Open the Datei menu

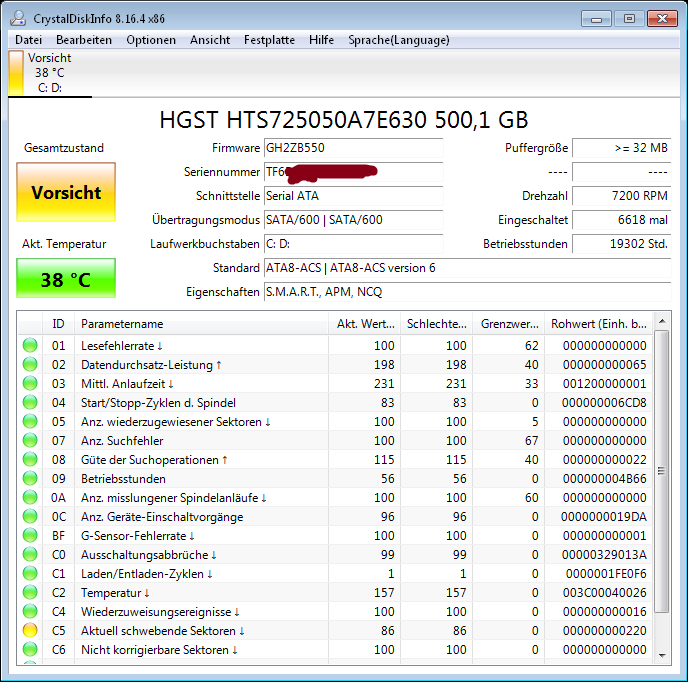tap(29, 40)
